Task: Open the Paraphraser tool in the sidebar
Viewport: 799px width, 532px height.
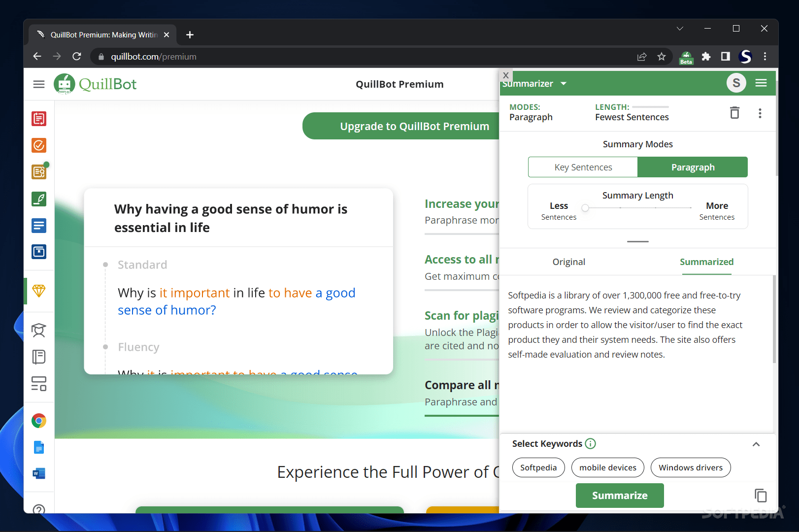Action: [39, 118]
